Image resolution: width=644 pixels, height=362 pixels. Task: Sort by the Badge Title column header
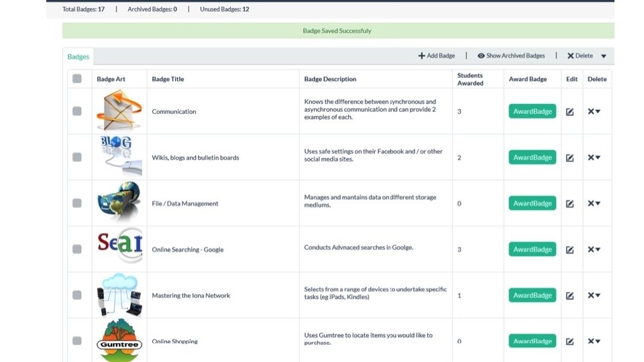(168, 79)
